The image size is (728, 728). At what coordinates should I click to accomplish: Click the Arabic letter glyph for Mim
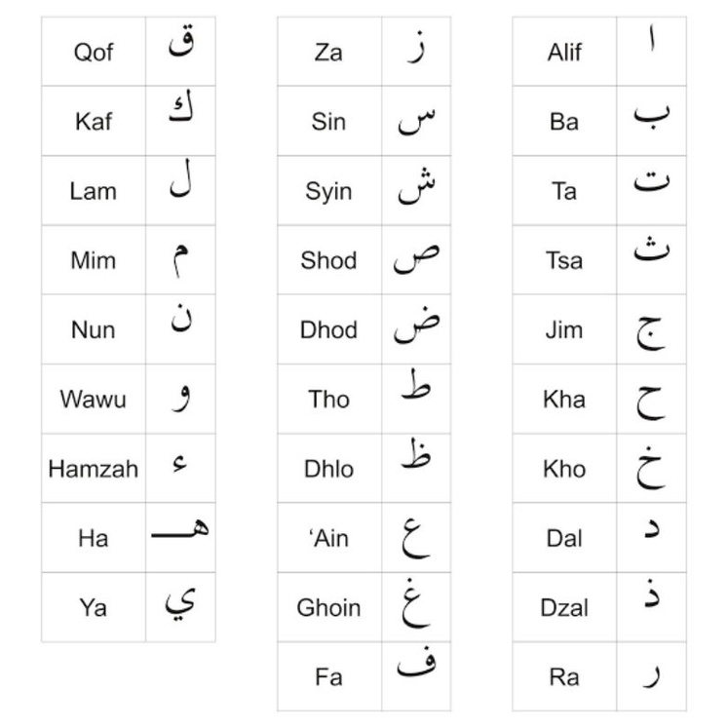point(181,259)
